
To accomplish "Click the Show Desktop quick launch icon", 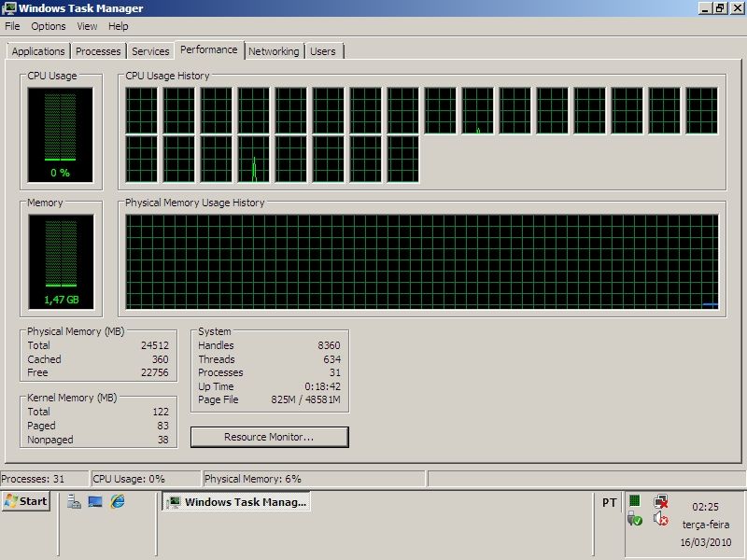I will (95, 501).
